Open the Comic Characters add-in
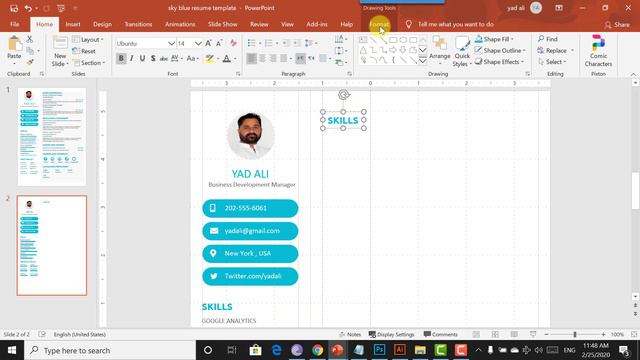This screenshot has height=360, width=640. coord(598,51)
